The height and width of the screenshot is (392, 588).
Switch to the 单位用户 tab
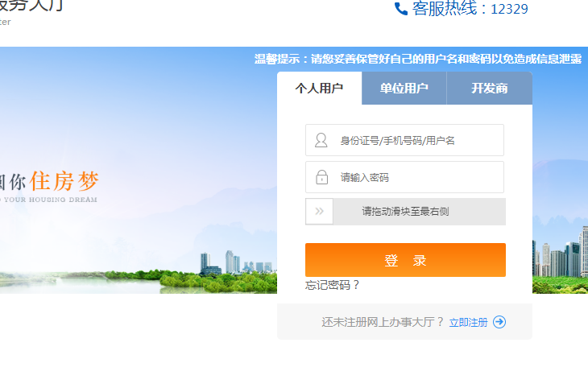click(x=404, y=88)
